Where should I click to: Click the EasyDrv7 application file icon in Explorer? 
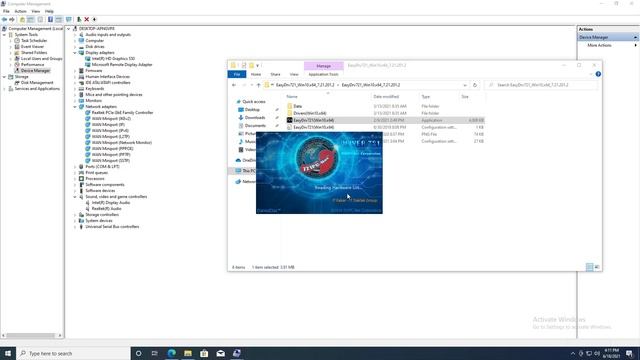289,120
